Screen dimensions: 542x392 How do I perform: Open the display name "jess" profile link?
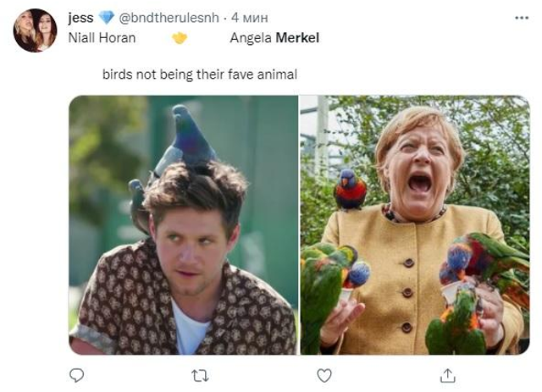[x=80, y=18]
